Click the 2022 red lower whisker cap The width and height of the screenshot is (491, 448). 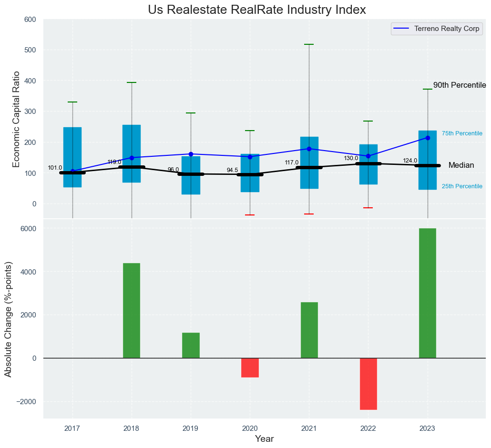(x=368, y=208)
